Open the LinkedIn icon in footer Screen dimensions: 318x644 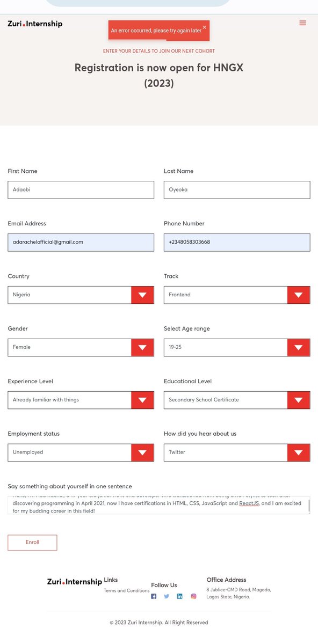click(180, 596)
